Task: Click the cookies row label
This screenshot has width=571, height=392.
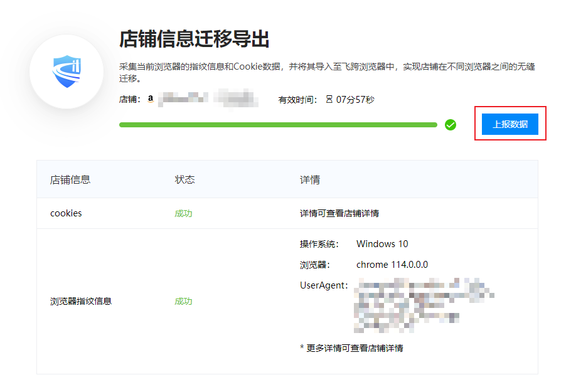Action: click(66, 213)
